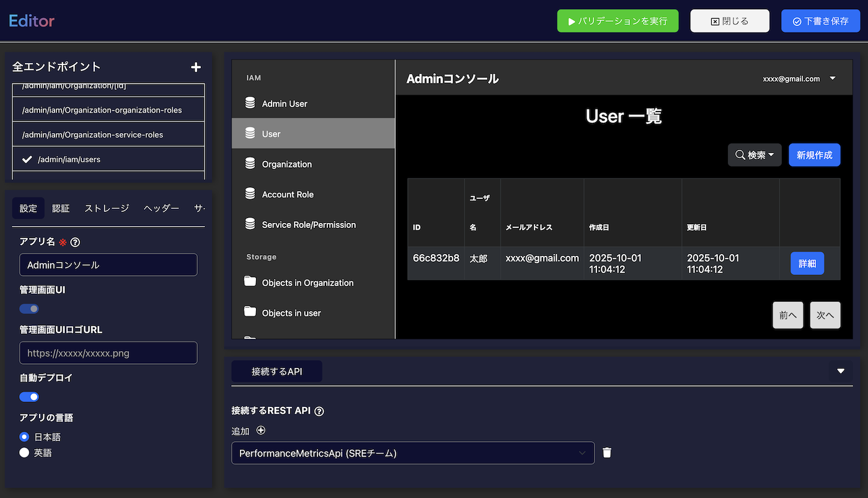Viewport: 868px width, 498px height.
Task: Switch to the 認証 tab
Action: coord(61,208)
